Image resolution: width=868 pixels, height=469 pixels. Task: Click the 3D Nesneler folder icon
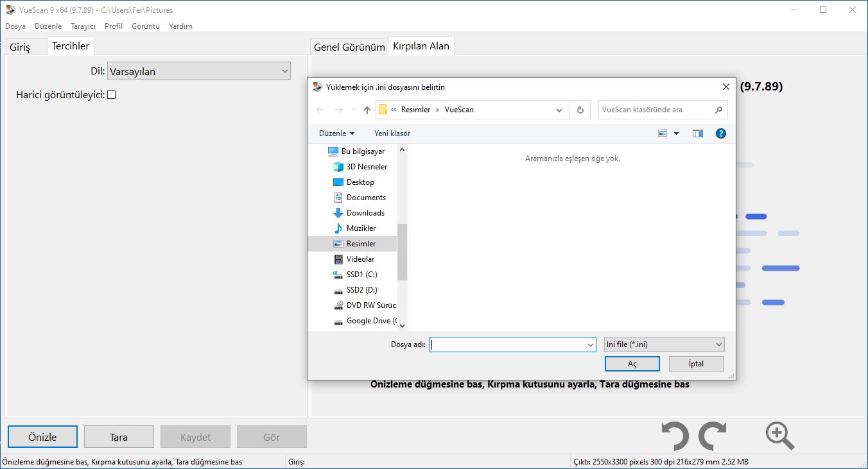(338, 167)
